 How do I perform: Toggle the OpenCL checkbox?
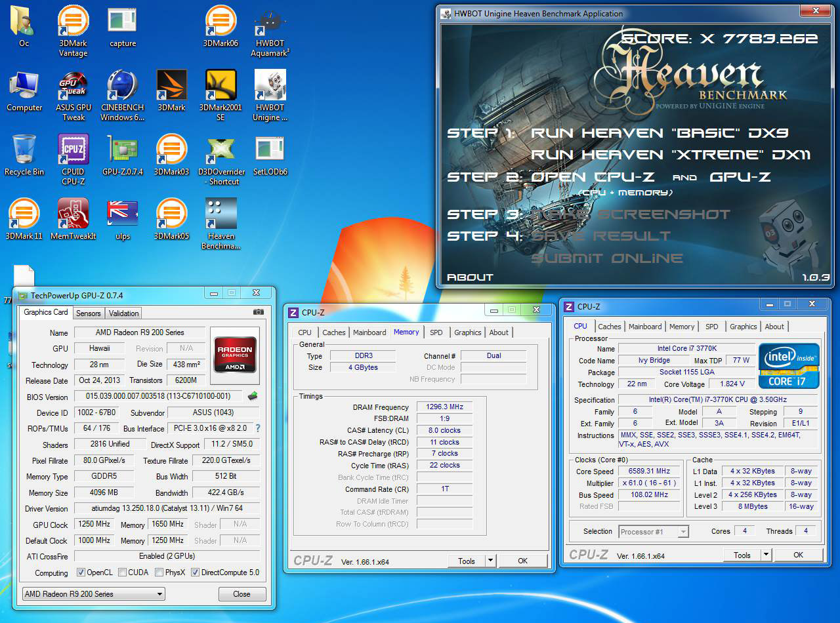81,573
